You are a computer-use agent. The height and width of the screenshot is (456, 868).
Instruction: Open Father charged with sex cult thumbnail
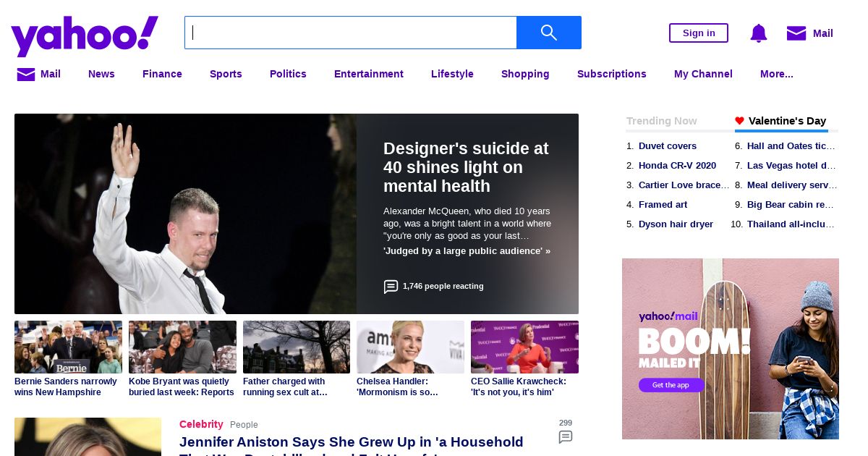tap(297, 347)
